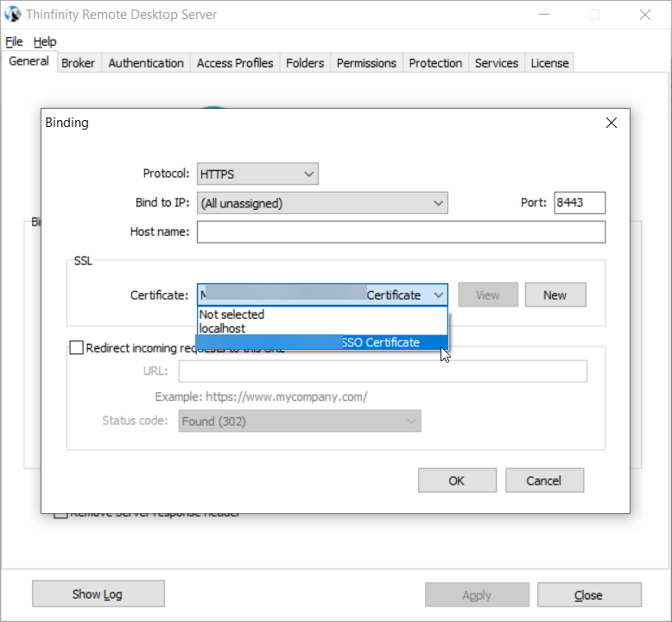Viewport: 672px width, 622px height.
Task: Click New to create a certificate
Action: 555,295
